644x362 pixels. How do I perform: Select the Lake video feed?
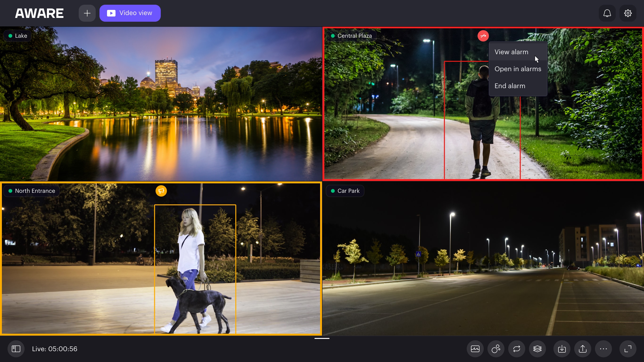(x=161, y=104)
